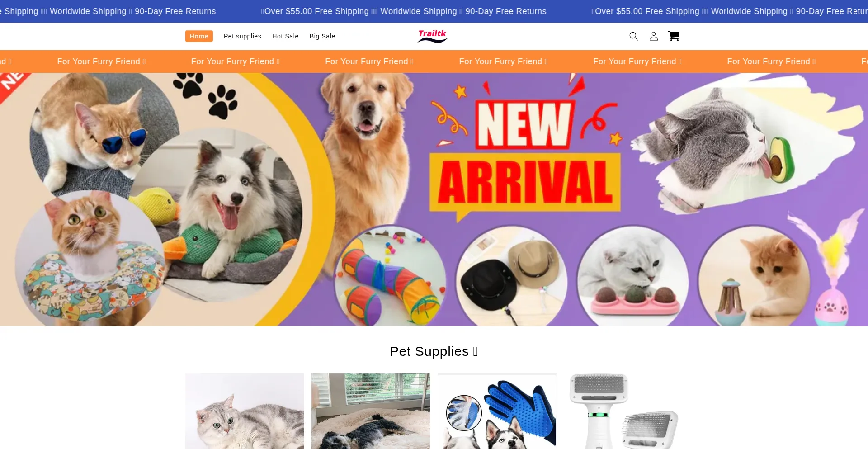Open the search magnifier icon
The width and height of the screenshot is (868, 449).
633,36
